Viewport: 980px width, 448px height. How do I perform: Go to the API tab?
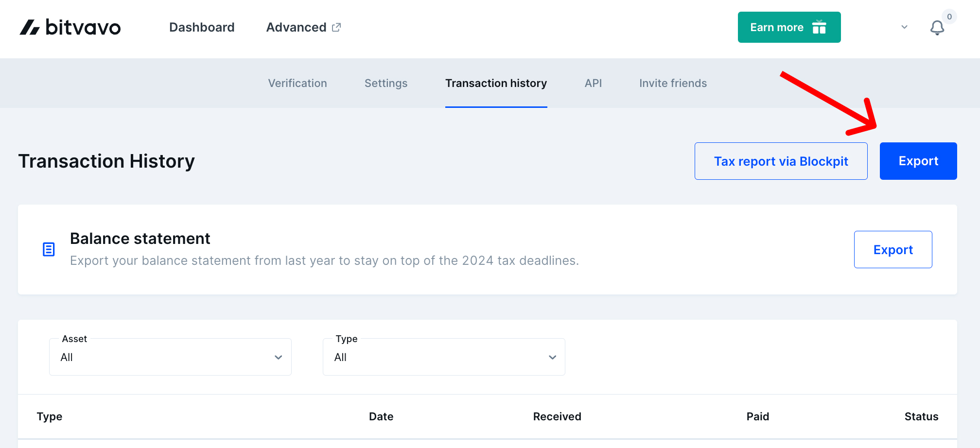point(593,83)
